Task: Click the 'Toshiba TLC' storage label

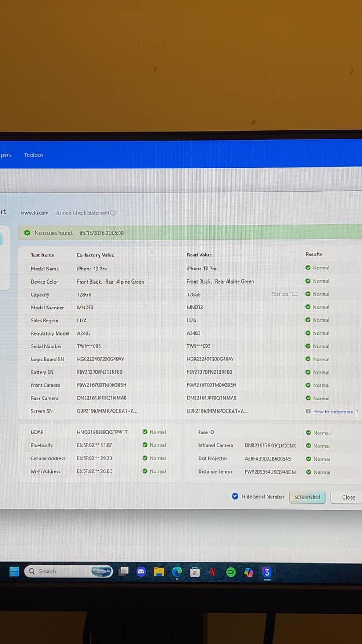Action: 284,294
